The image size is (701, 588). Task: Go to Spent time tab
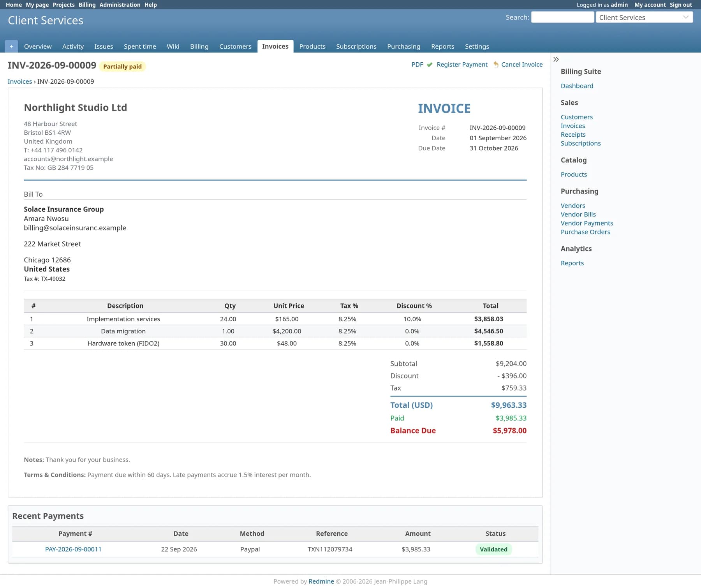[x=140, y=46]
